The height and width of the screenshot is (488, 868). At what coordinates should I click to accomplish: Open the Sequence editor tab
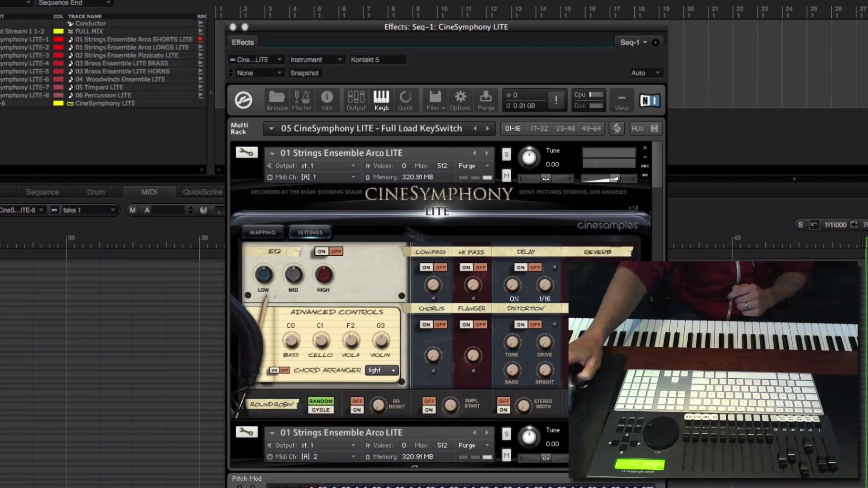click(42, 192)
